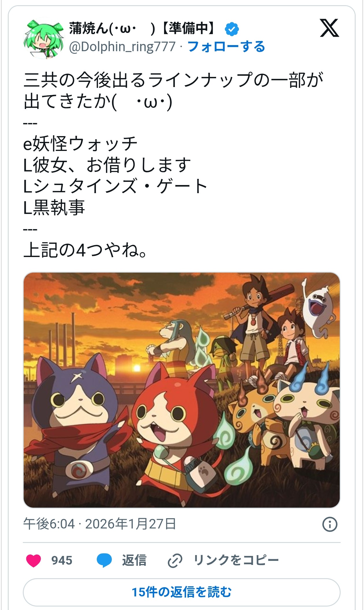The width and height of the screenshot is (364, 610).
Task: Click フォローする to follow
Action: (x=226, y=46)
